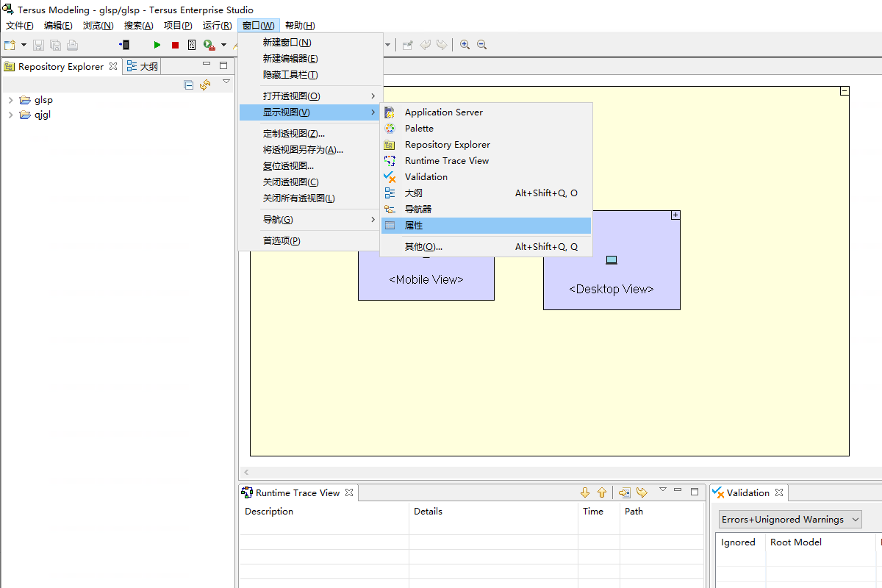Screen dimensions: 882x588
Task: Click the New wizard toolbar icon
Action: pyautogui.click(x=10, y=45)
